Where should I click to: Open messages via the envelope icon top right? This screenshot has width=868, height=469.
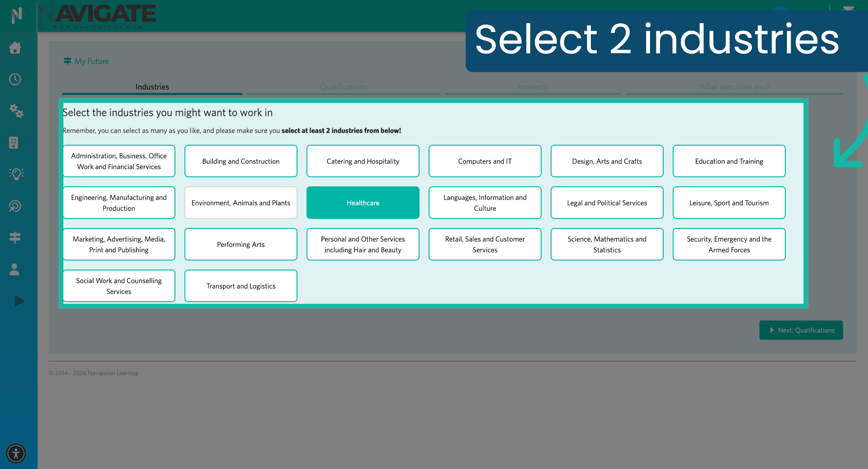849,8
